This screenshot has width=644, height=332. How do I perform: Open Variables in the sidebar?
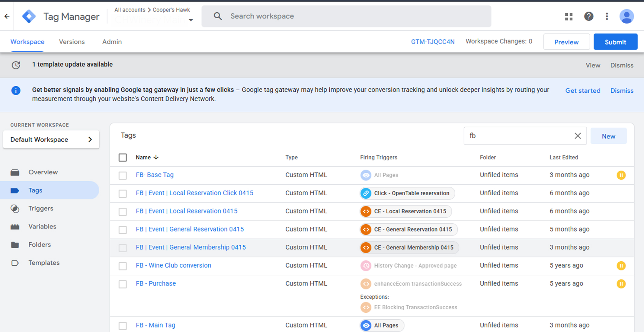coord(42,226)
